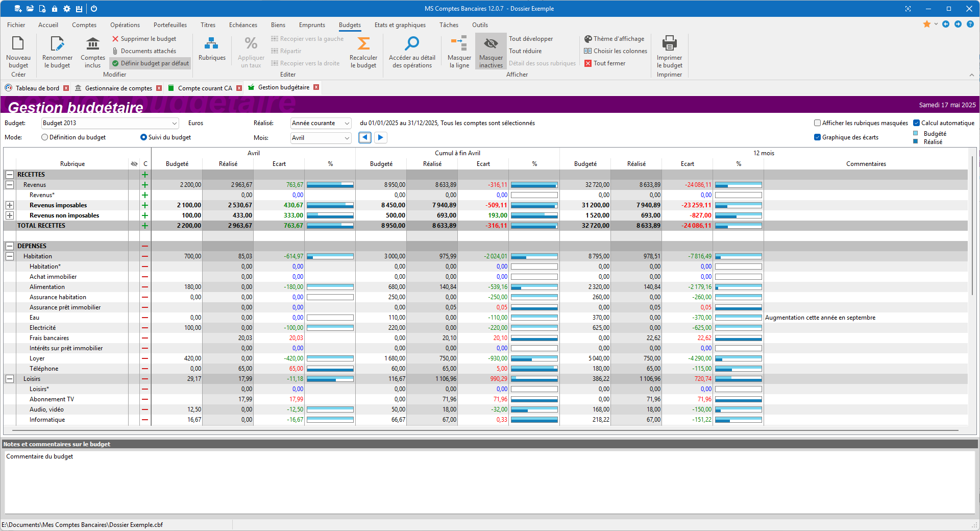Click the save disk icon in title bar

(x=79, y=9)
